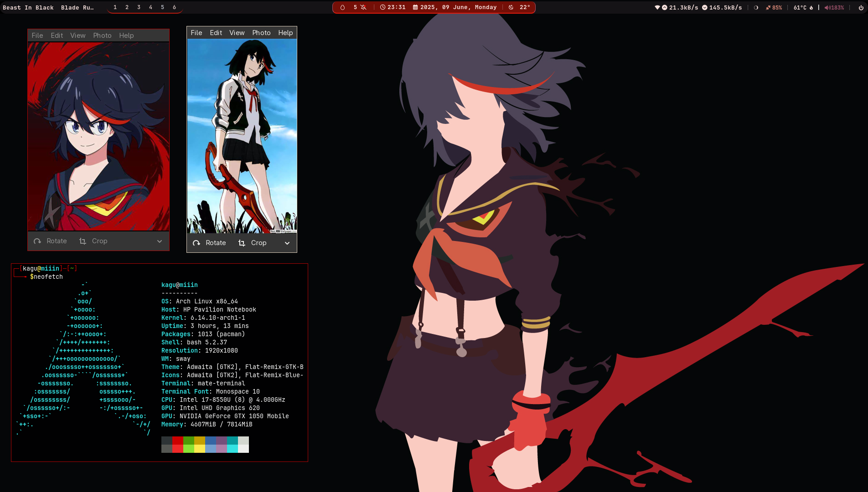Click Rotate icon in left image viewer
The width and height of the screenshot is (868, 492).
37,241
